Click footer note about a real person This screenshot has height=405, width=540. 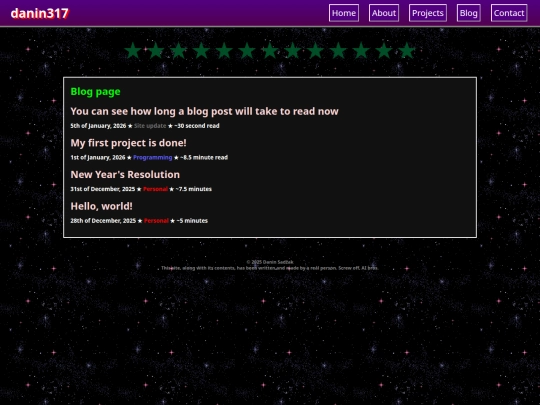(x=270, y=268)
